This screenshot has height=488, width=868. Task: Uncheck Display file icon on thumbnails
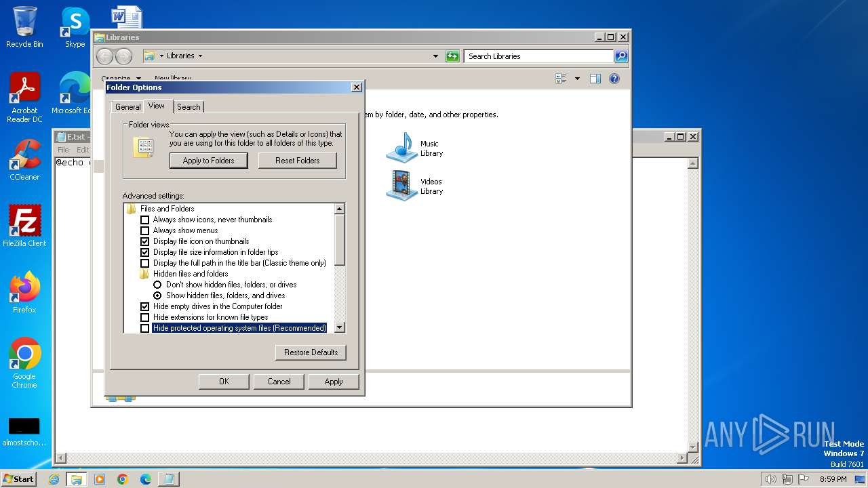click(x=144, y=241)
